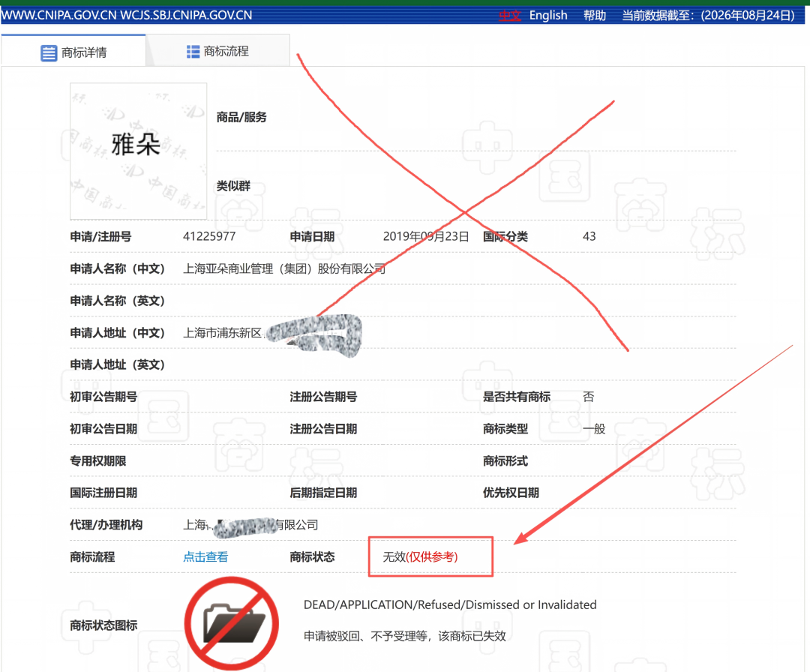Click the 商标形式 label
Viewport: 810px width, 672px height.
point(505,460)
